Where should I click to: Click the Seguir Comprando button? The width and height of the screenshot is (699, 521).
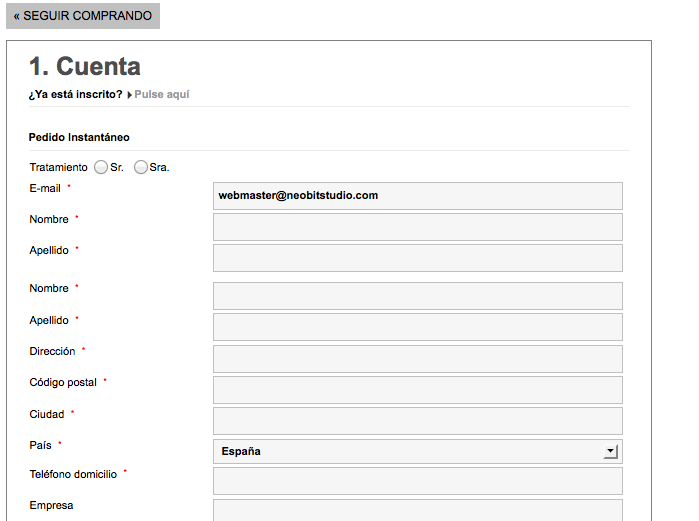(x=83, y=16)
